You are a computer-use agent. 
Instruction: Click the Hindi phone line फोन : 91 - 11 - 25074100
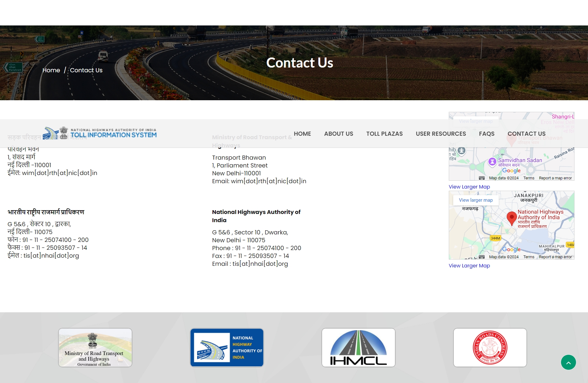(x=48, y=240)
